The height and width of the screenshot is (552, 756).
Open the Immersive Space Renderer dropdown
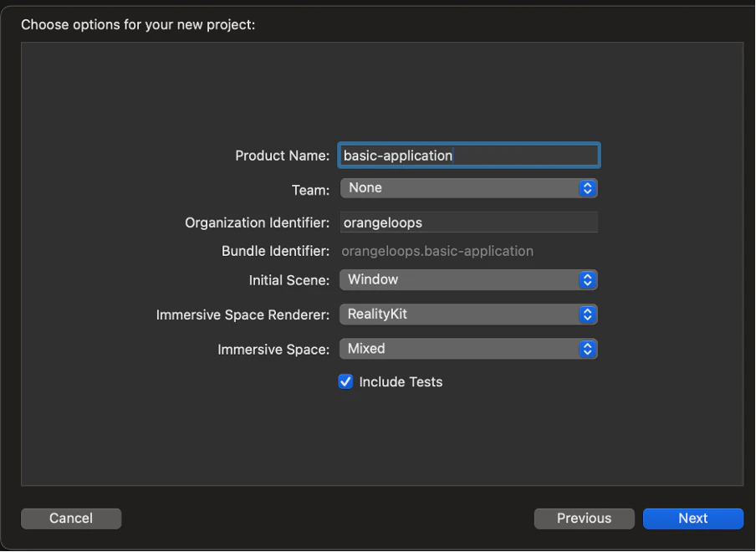coord(468,314)
